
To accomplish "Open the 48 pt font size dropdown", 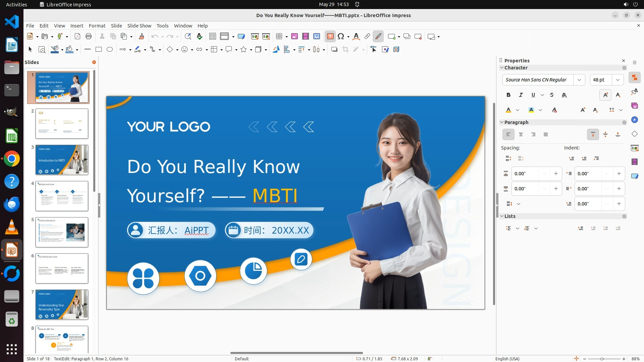I will [x=618, y=80].
